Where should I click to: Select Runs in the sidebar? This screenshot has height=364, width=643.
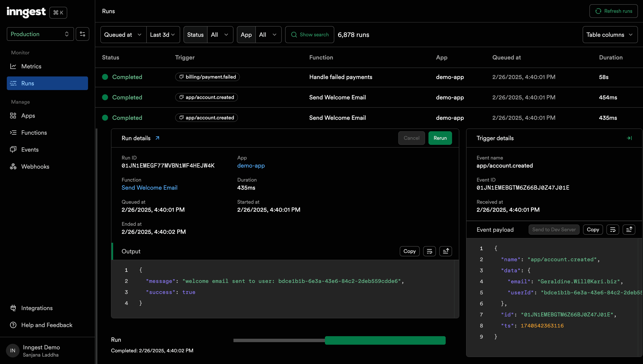[x=47, y=83]
